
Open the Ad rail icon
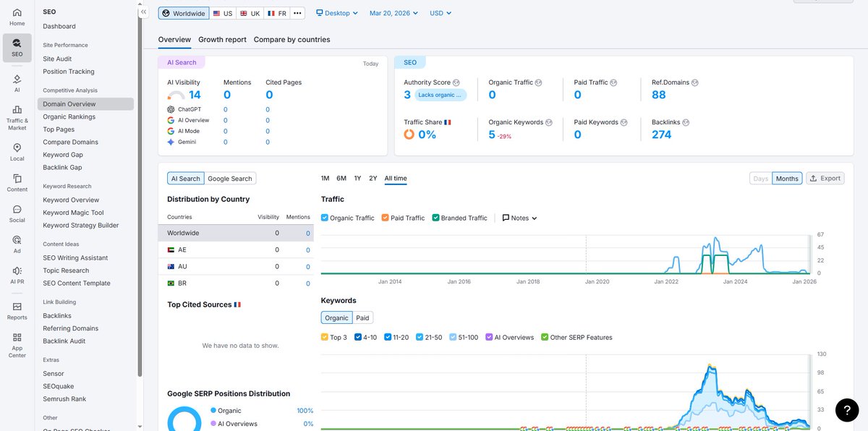pos(17,244)
